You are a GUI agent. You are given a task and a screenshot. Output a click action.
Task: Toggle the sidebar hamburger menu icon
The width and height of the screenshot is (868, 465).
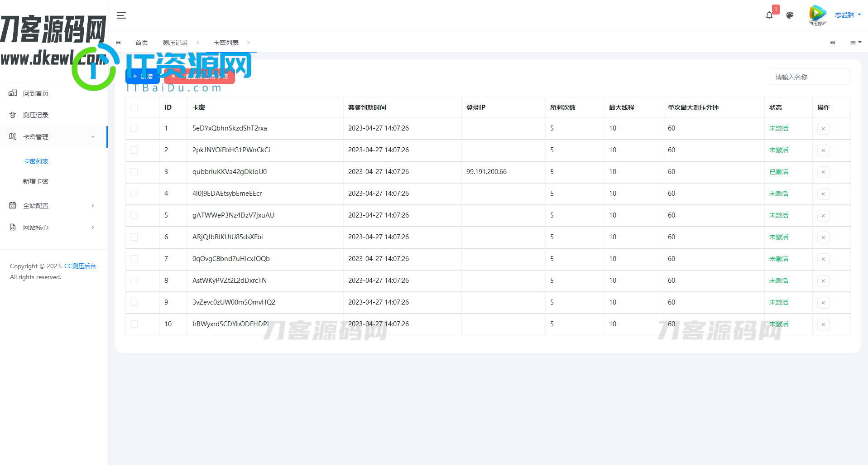[x=121, y=15]
